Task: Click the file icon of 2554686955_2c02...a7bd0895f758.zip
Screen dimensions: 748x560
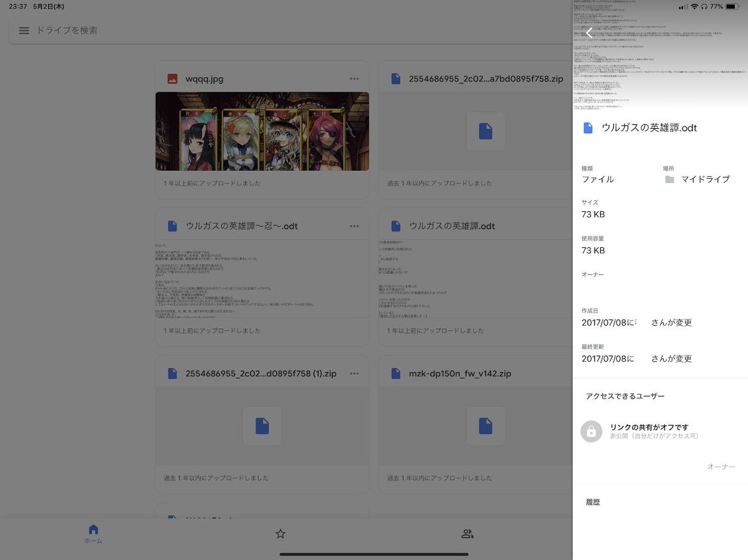Action: (x=395, y=79)
